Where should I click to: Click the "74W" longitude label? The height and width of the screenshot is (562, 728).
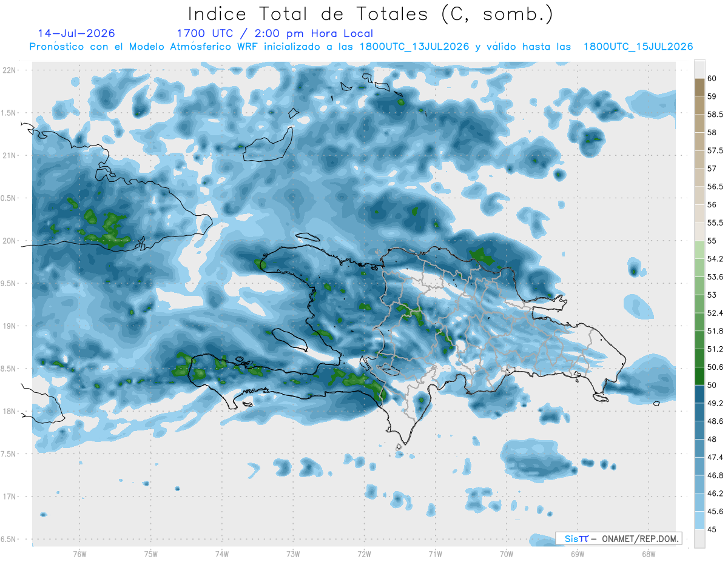point(221,554)
